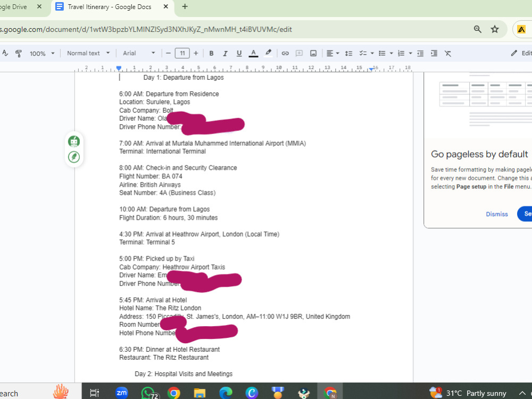The height and width of the screenshot is (399, 532).
Task: Click 'Day 2: Hospital Visits and Meetings' heading
Action: (x=184, y=374)
